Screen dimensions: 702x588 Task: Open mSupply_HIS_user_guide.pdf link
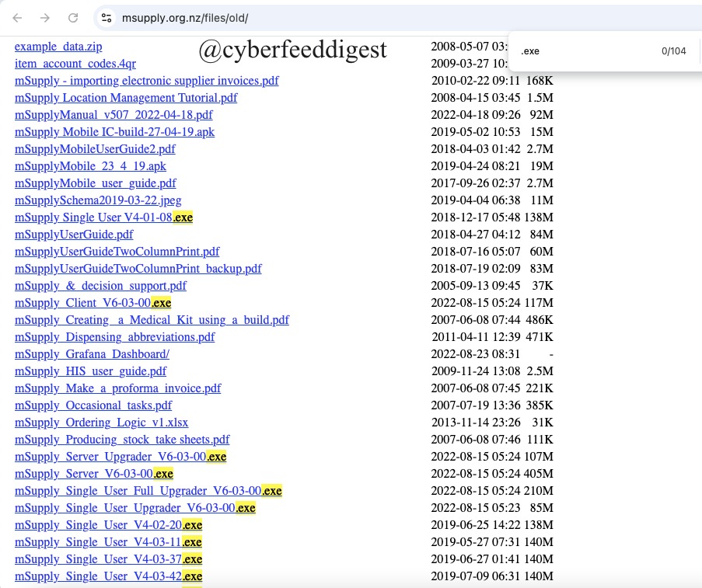click(x=90, y=371)
